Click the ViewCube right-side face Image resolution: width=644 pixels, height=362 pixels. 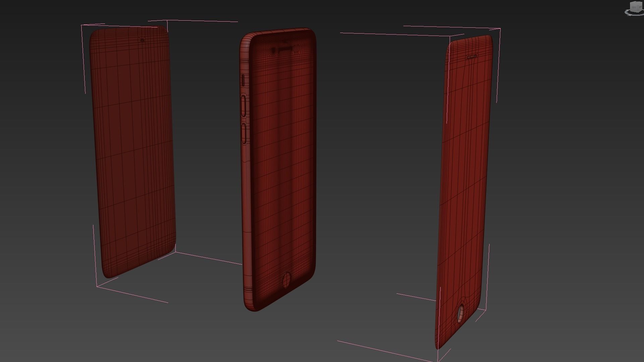pyautogui.click(x=640, y=7)
